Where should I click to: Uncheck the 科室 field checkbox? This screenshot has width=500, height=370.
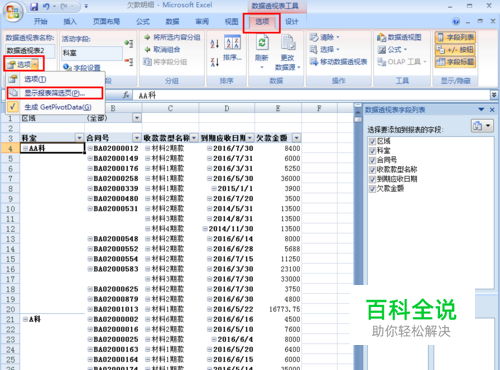372,151
